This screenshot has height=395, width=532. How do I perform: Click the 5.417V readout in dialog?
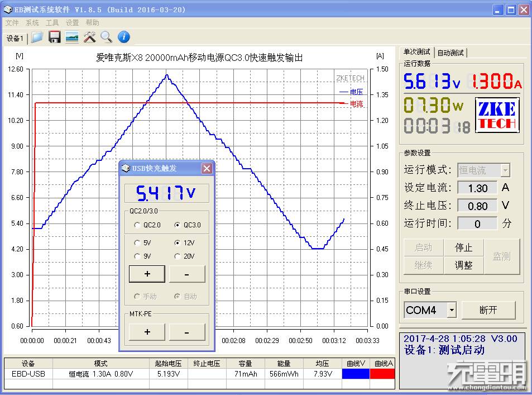click(x=166, y=193)
